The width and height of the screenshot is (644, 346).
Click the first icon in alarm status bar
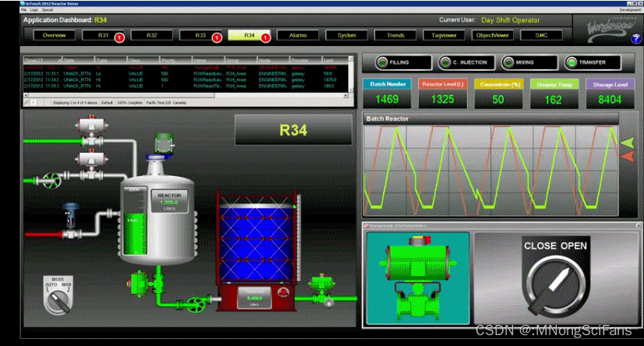click(27, 103)
